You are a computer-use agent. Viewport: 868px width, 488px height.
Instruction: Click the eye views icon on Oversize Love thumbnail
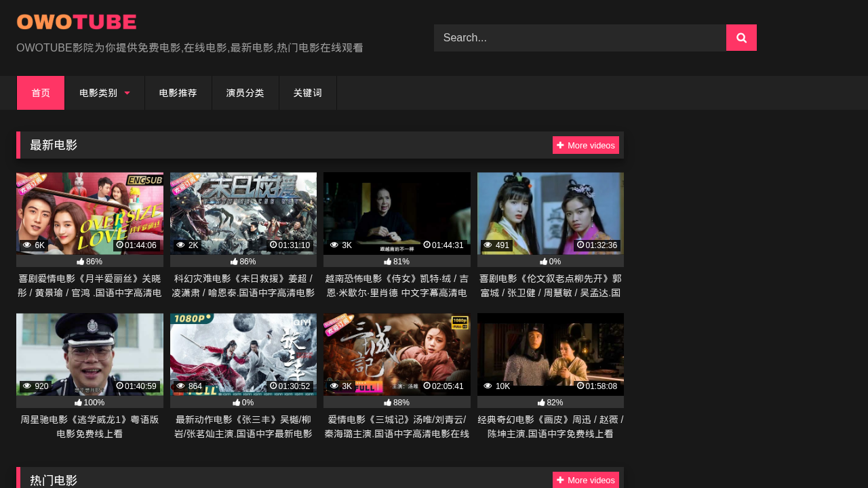(x=27, y=245)
